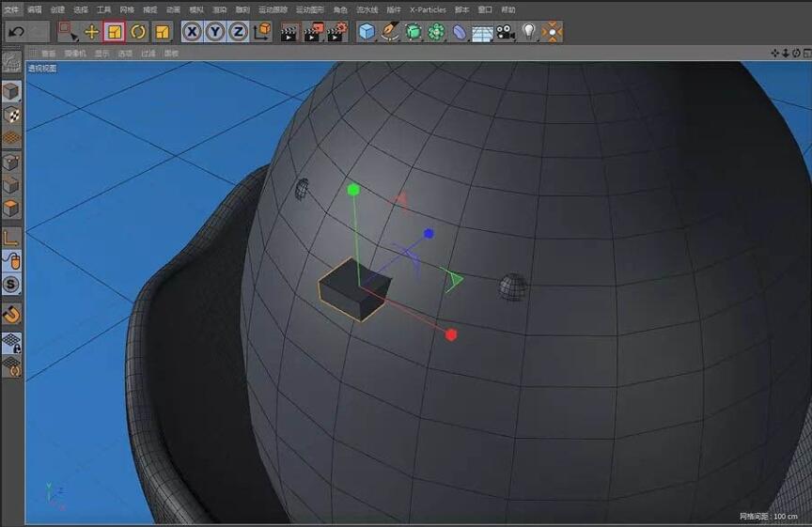Click the green Y axis scale handle
This screenshot has width=812, height=527.
pos(353,190)
